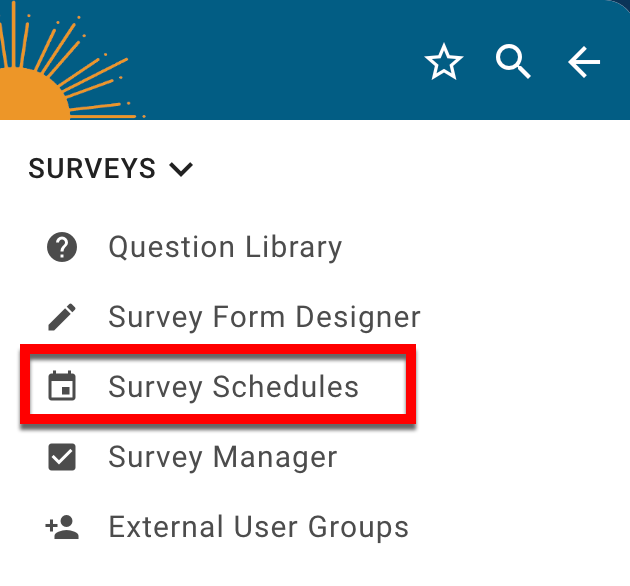
Task: Click the pencil icon for Survey Form Designer
Action: pos(62,318)
